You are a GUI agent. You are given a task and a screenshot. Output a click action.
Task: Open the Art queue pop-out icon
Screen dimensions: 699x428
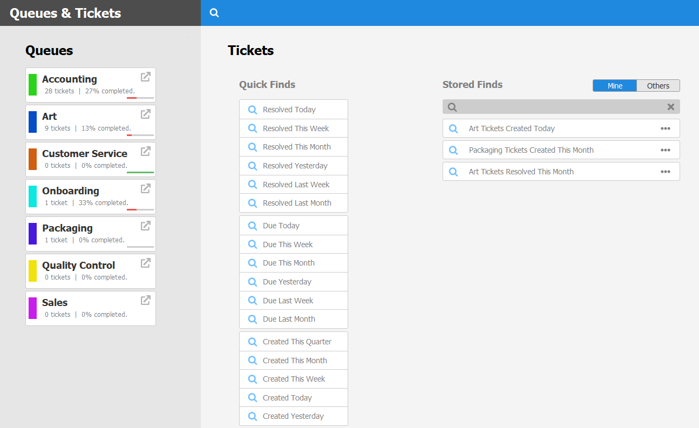(x=145, y=114)
